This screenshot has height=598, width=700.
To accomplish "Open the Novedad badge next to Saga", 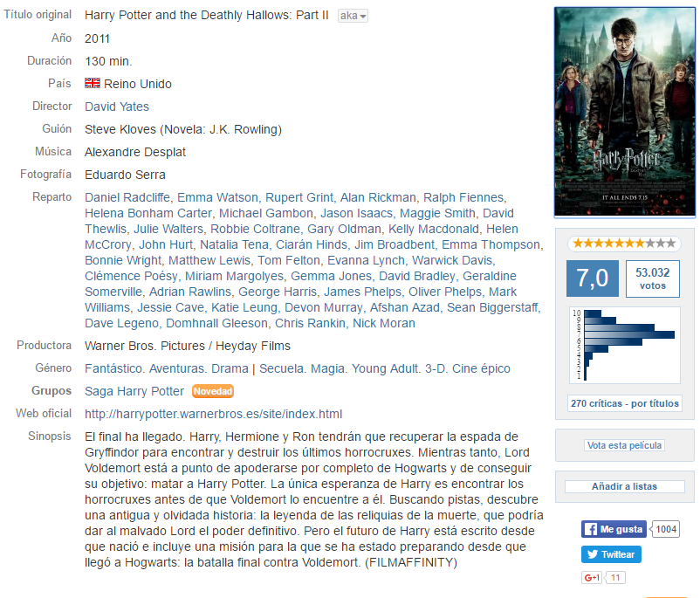I will click(x=213, y=391).
